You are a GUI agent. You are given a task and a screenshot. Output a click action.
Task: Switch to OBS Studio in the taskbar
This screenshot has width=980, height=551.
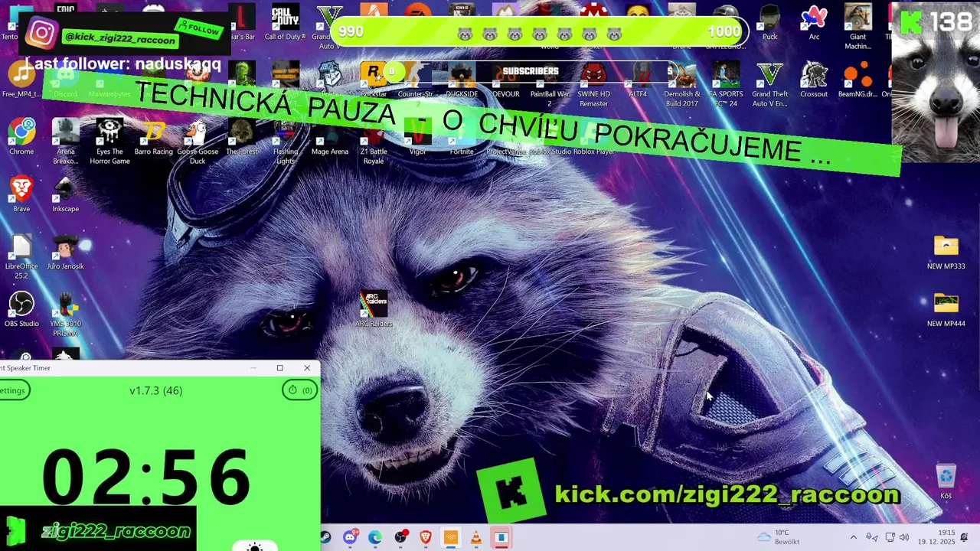coord(400,537)
